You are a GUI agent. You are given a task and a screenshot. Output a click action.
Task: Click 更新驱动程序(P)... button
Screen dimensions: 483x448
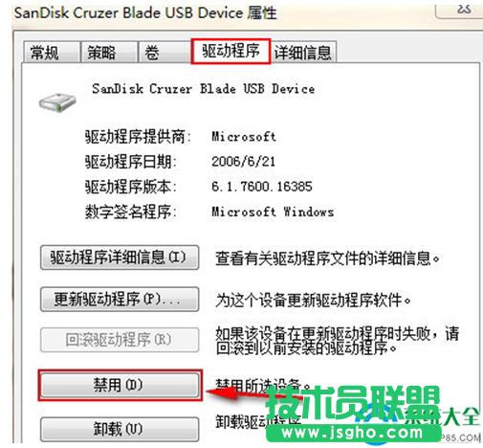coord(120,300)
